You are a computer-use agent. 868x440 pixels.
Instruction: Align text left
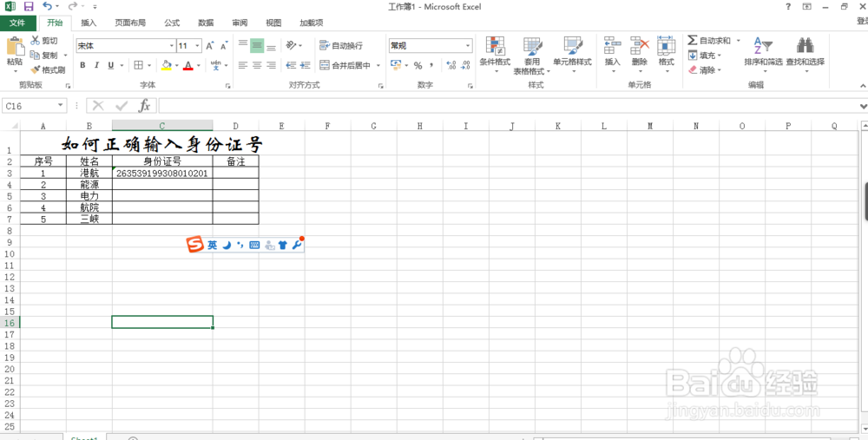[x=243, y=65]
